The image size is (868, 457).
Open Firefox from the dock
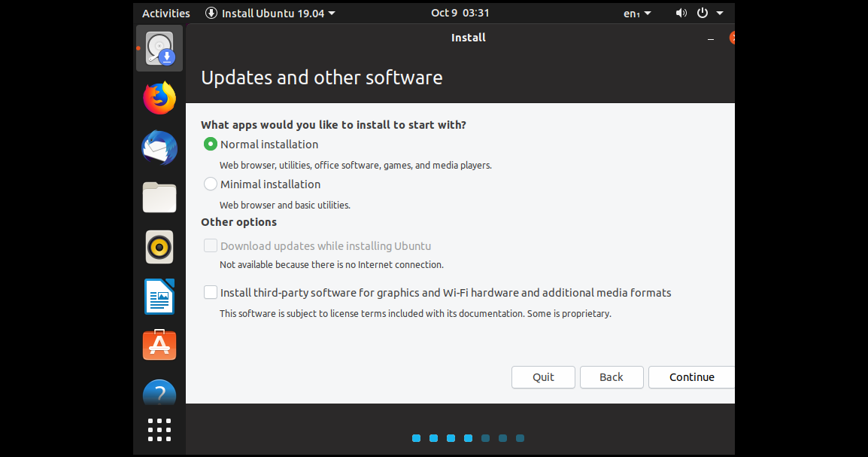click(x=159, y=97)
